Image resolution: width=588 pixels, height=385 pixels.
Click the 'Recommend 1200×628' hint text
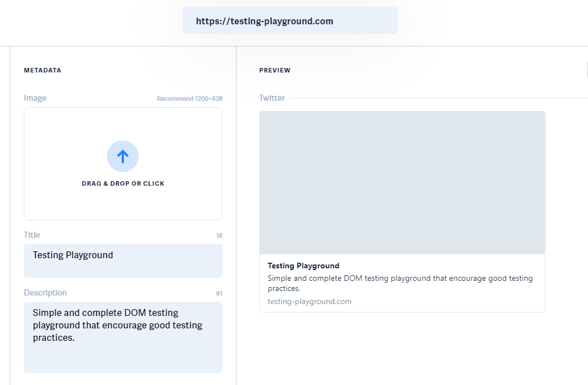[x=190, y=99]
